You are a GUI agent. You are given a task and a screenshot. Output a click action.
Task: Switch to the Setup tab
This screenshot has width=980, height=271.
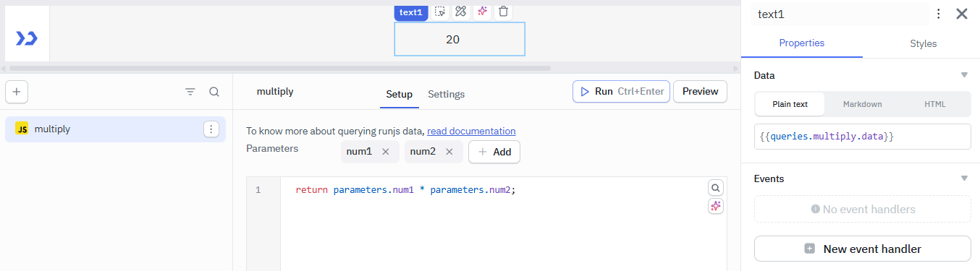(x=399, y=94)
